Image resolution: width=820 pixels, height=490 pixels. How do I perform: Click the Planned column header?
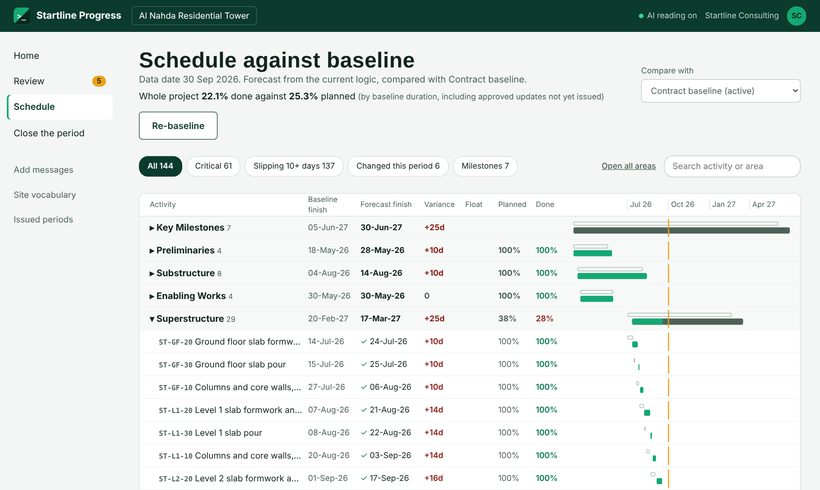click(x=512, y=204)
